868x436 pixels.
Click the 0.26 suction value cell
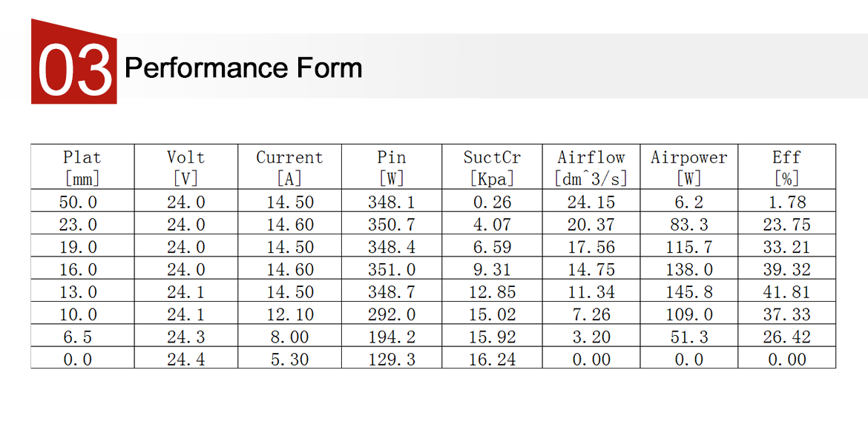tap(492, 202)
